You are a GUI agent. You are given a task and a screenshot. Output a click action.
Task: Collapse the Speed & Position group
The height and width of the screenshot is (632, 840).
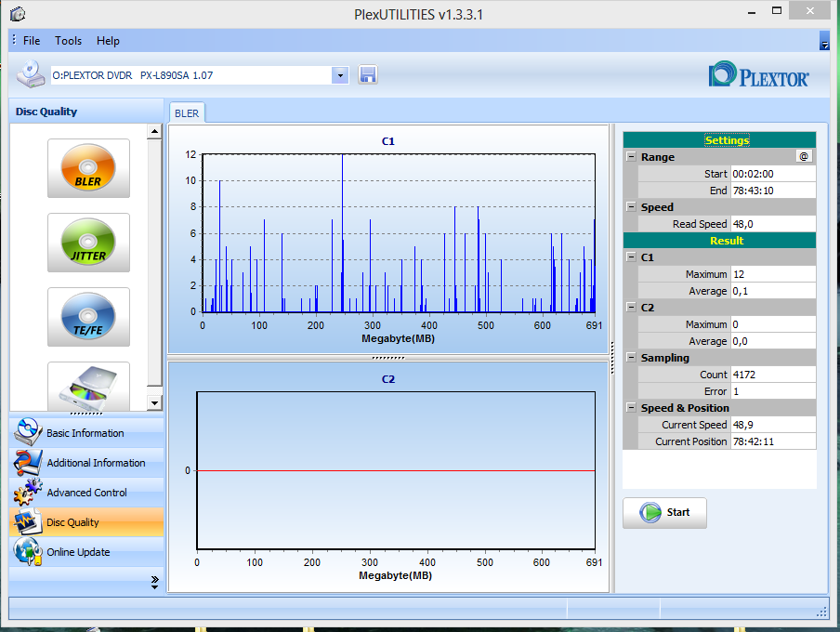(631, 407)
